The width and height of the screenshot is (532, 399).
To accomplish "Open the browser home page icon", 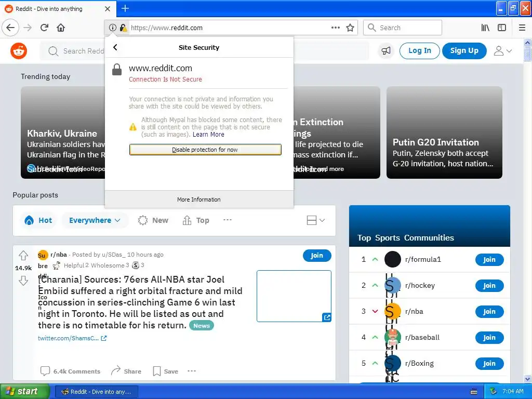I will pyautogui.click(x=61, y=28).
